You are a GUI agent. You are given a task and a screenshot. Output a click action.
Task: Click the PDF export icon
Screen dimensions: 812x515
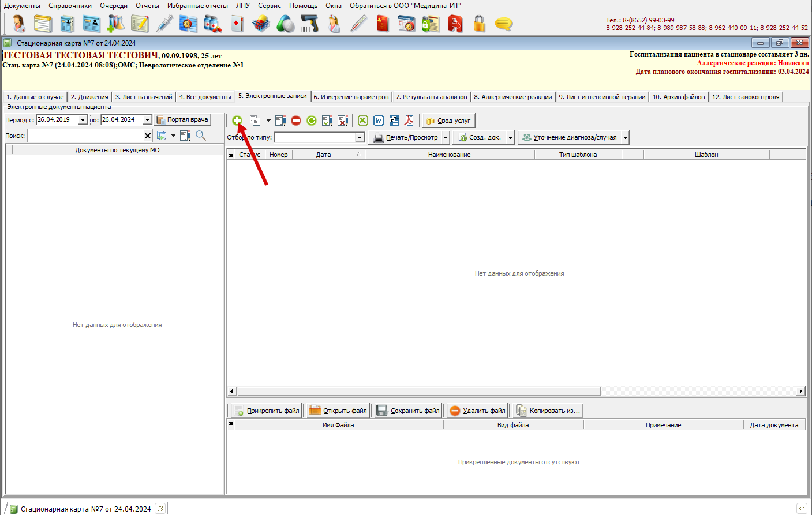[x=409, y=121]
